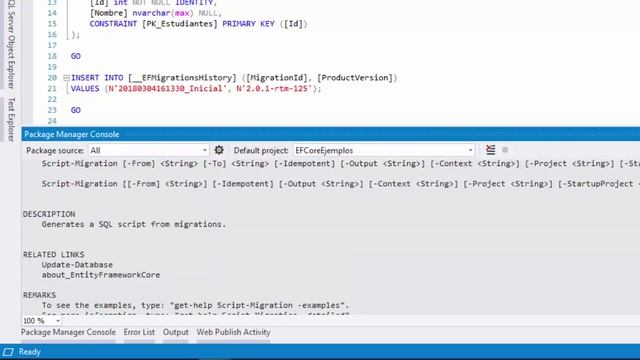Screen dimensions: 640x360
Task: Switch to the Error List tab
Action: click(x=139, y=332)
